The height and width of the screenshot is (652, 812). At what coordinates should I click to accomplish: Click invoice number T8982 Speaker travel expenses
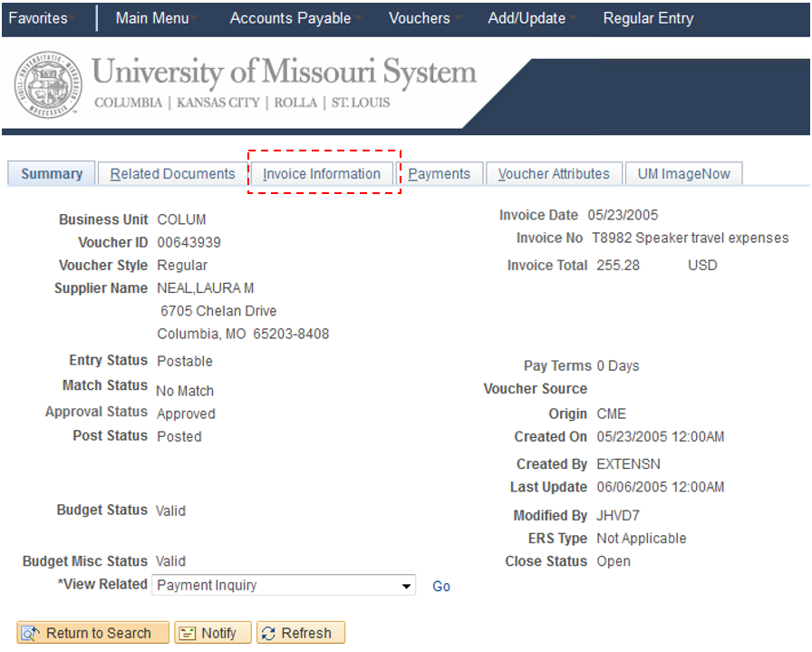click(691, 238)
